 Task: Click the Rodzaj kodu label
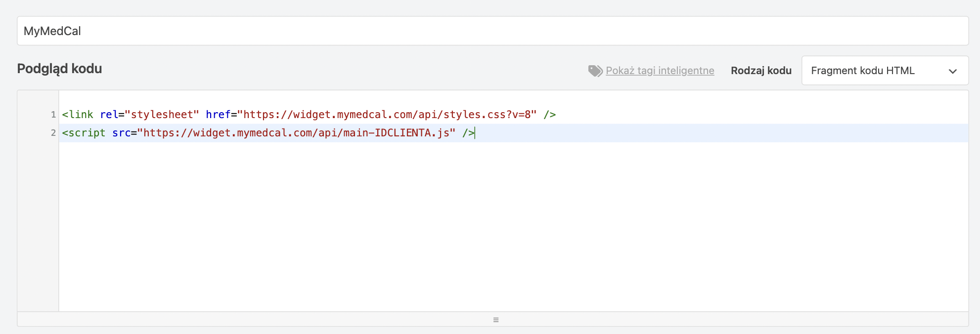coord(760,71)
